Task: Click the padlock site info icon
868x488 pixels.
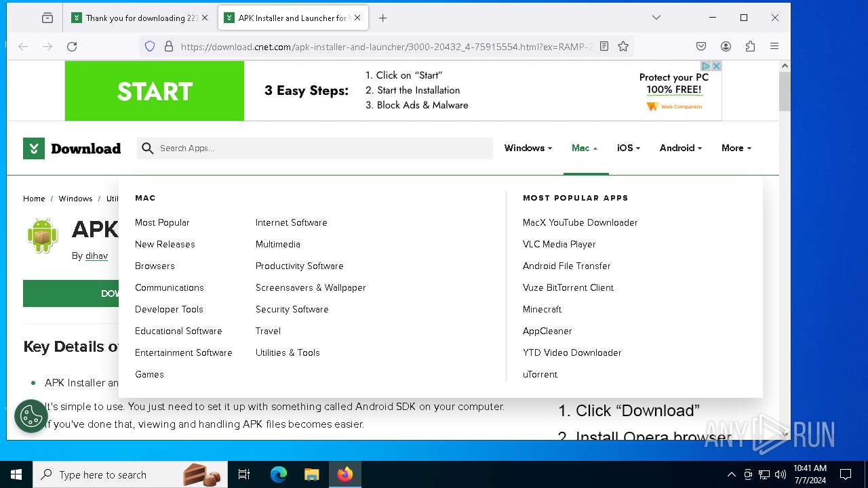Action: [x=169, y=46]
